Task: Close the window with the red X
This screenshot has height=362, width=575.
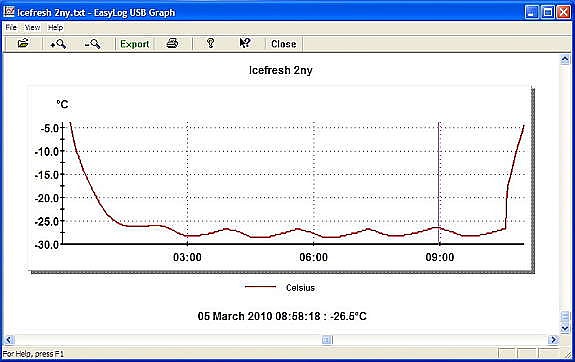Action: (564, 12)
